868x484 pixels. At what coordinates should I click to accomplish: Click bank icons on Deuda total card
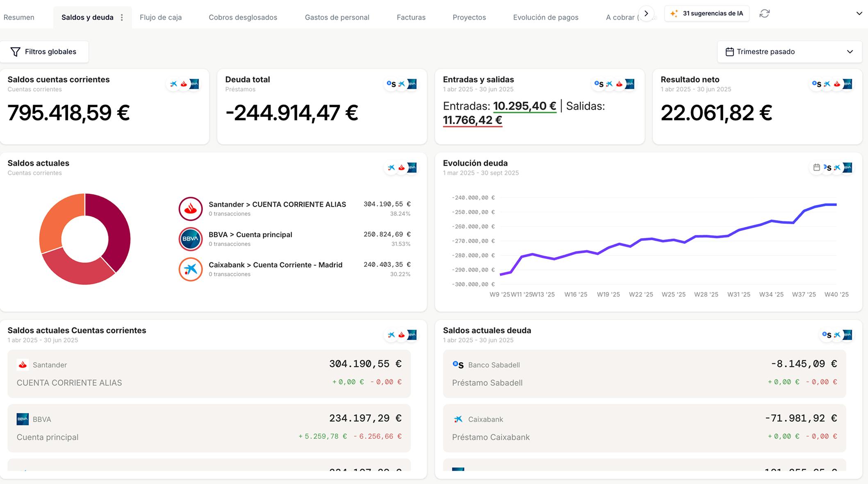click(401, 84)
